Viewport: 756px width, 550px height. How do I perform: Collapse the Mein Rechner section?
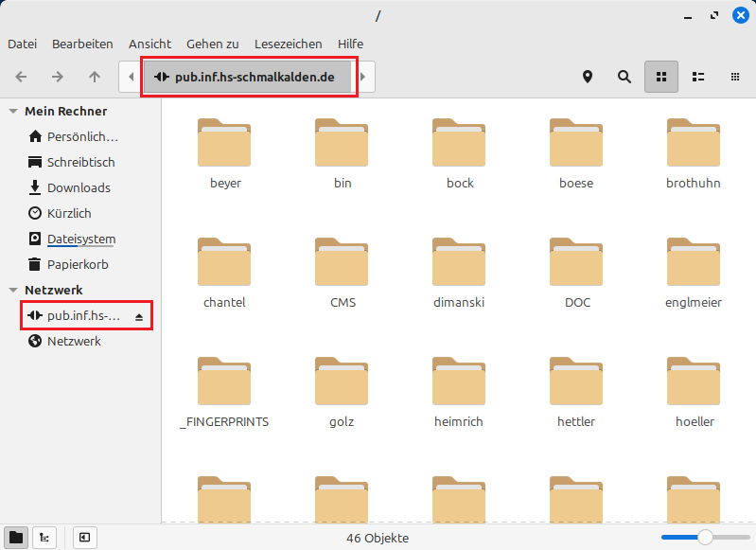[x=13, y=112]
